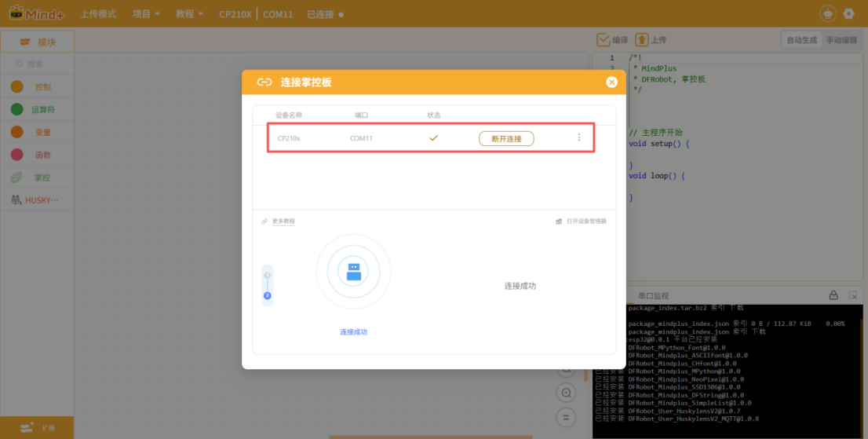Switch to 手动编辑 code mode
This screenshot has width=868, height=439.
[841, 40]
